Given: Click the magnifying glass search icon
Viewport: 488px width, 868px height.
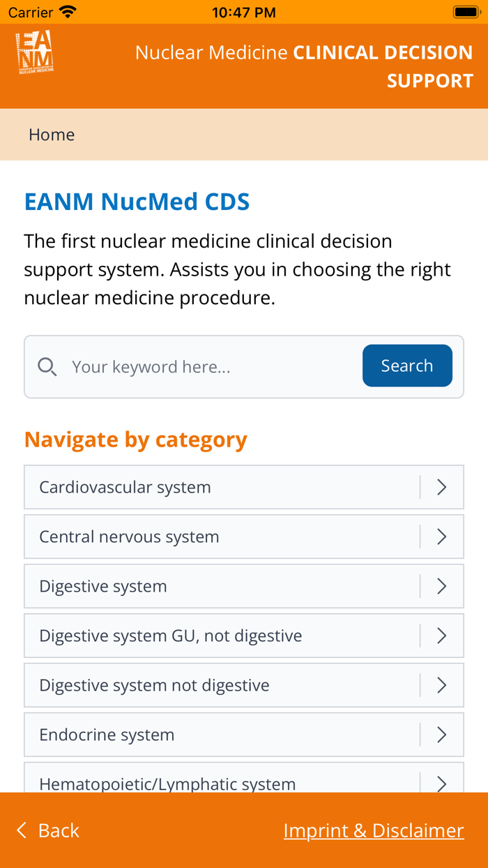Looking at the screenshot, I should click(x=47, y=366).
